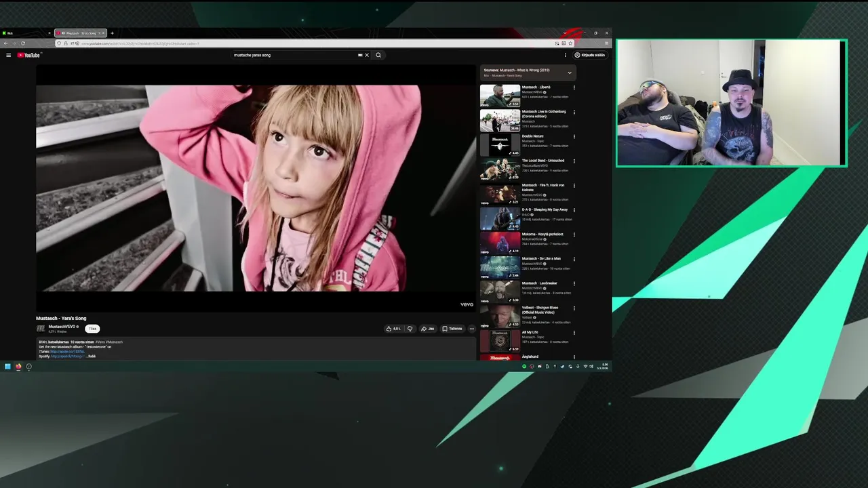Open options for Mustasch - Libertà
This screenshot has width=868, height=488.
click(574, 87)
